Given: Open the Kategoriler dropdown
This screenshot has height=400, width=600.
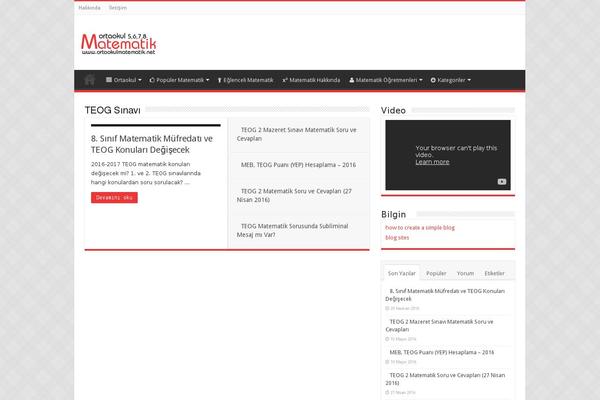Looking at the screenshot, I should 451,80.
